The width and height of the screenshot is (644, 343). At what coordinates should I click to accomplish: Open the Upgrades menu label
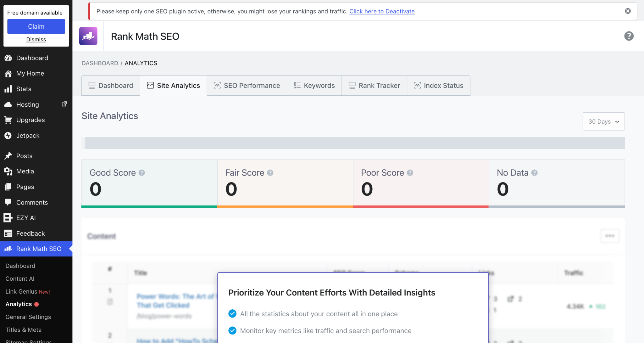tap(31, 120)
